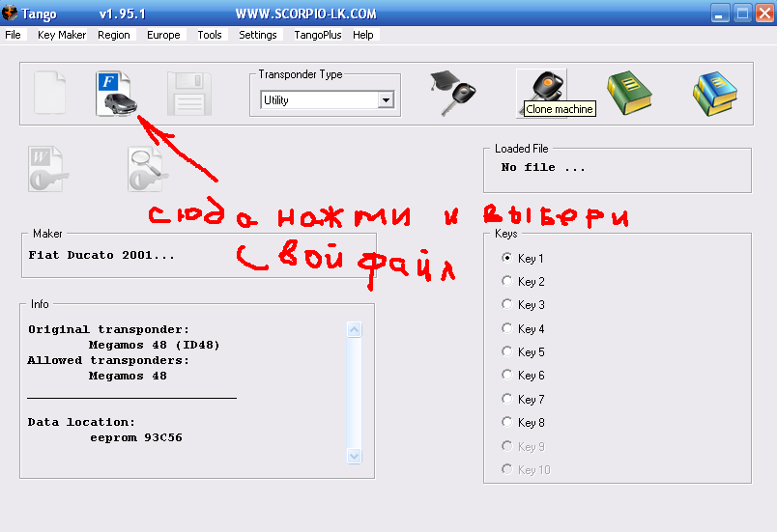The image size is (777, 532).
Task: Click the Utility combo box field
Action: [x=327, y=100]
